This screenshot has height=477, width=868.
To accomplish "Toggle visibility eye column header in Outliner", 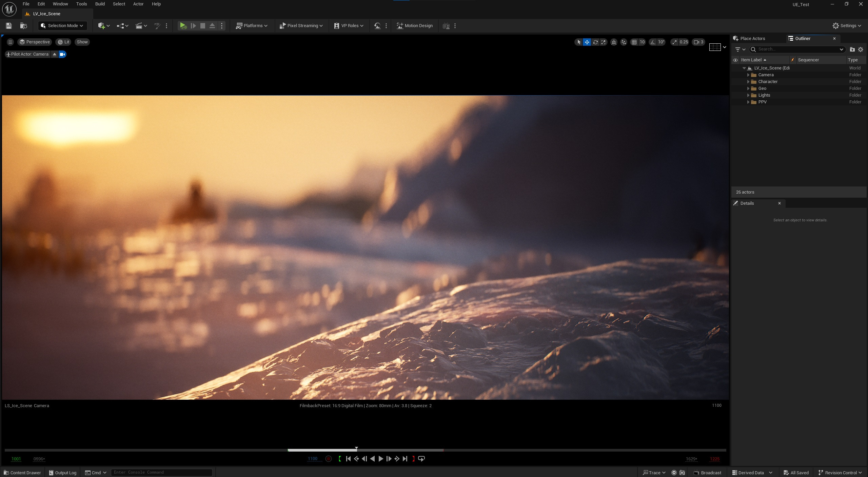I will [735, 60].
